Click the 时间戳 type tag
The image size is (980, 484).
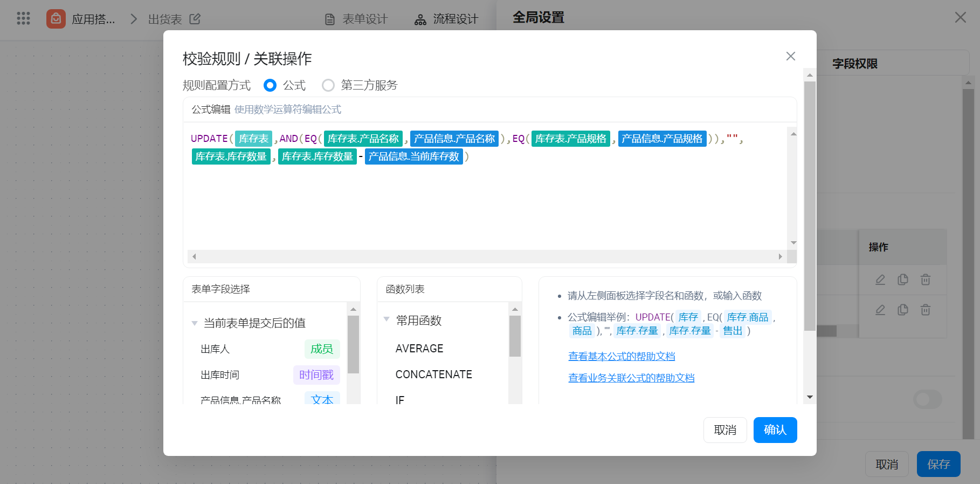click(316, 375)
